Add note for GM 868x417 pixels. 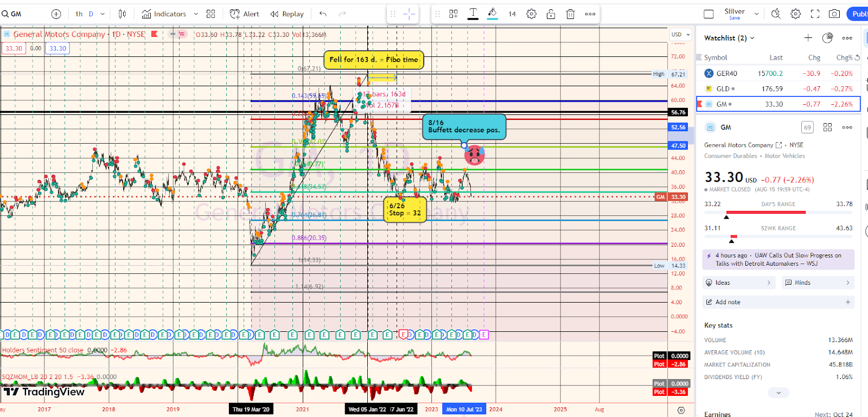pyautogui.click(x=778, y=302)
